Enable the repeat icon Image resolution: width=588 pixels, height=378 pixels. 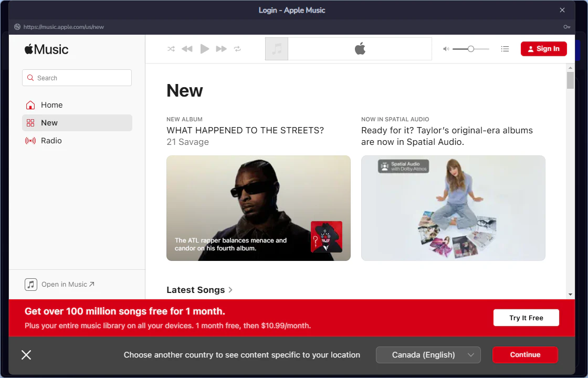tap(237, 48)
